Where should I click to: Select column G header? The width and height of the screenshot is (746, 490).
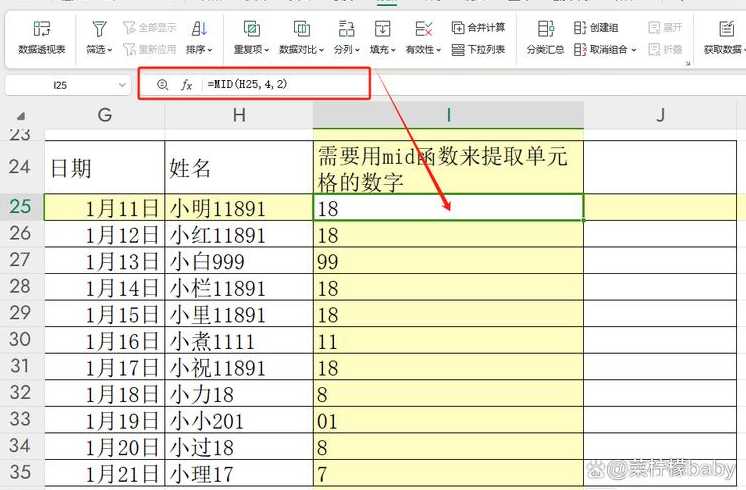(x=105, y=115)
